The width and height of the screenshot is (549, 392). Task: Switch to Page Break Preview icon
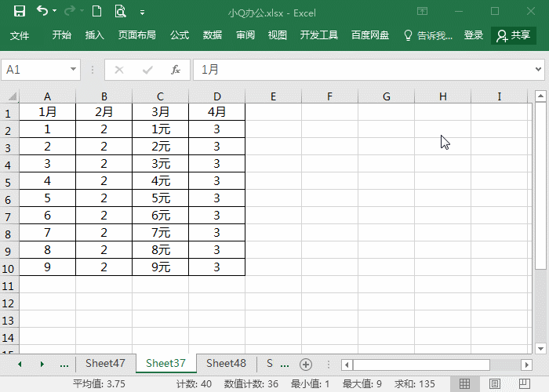524,384
